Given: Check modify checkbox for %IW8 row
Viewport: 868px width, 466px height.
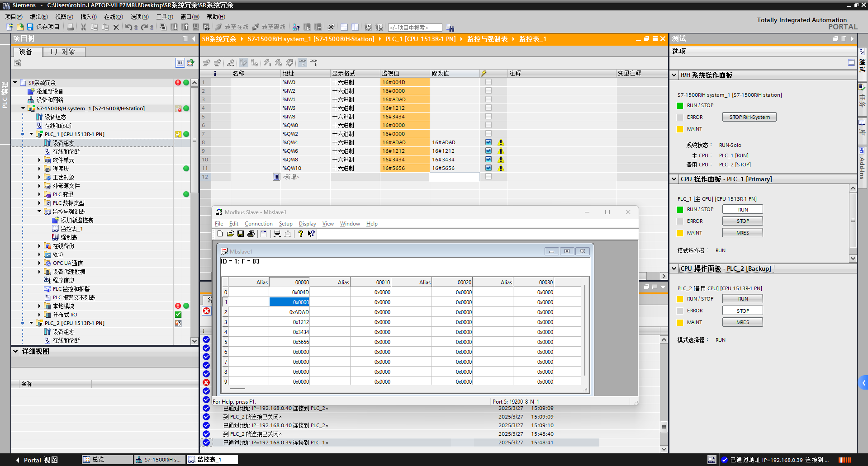Looking at the screenshot, I should (x=489, y=117).
